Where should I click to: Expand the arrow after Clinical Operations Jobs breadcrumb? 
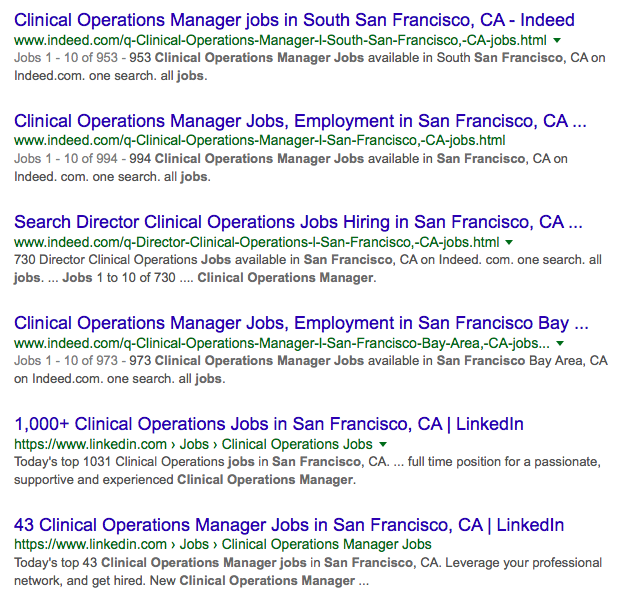click(x=383, y=444)
